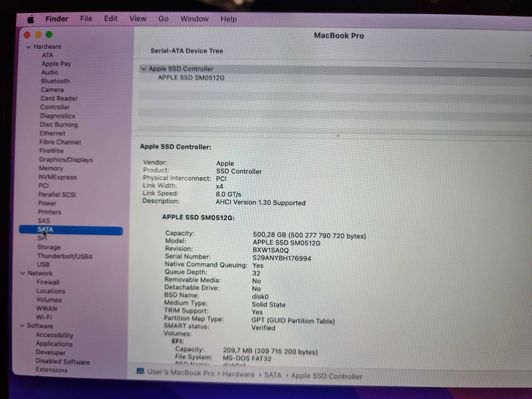Click SATA in the path bar

click(x=273, y=374)
